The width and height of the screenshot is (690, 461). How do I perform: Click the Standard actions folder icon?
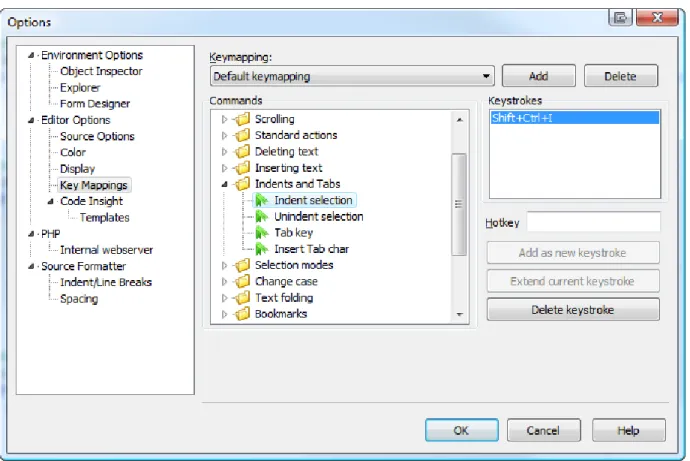(242, 135)
